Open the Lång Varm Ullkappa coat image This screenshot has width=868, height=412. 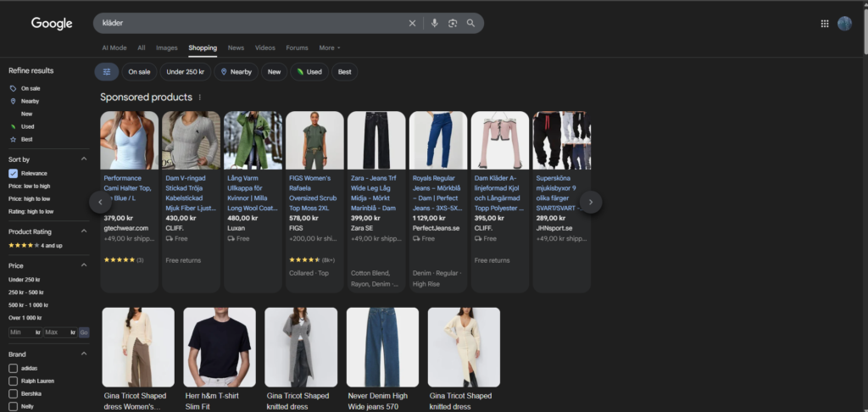tap(253, 141)
